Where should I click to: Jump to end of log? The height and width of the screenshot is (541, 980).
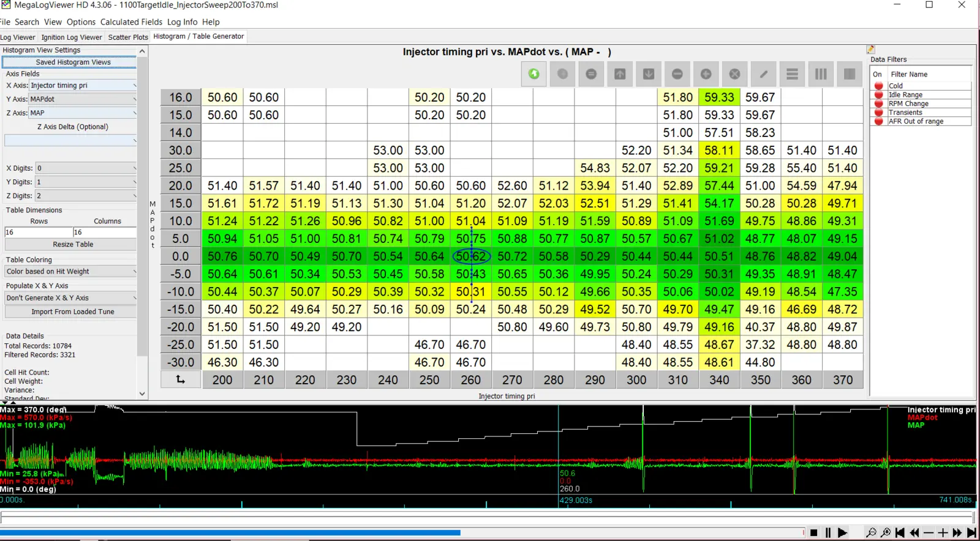[x=971, y=533]
